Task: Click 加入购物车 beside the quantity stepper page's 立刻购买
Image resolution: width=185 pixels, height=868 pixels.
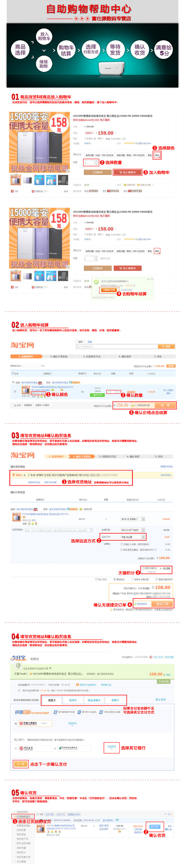Action: (x=128, y=172)
